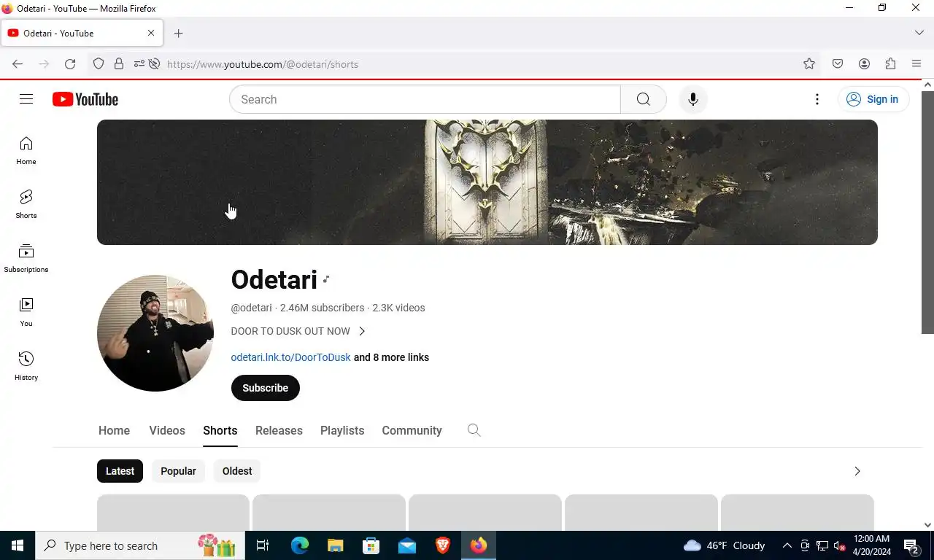Click the Subscribe button
This screenshot has width=934, height=560.
tap(266, 388)
